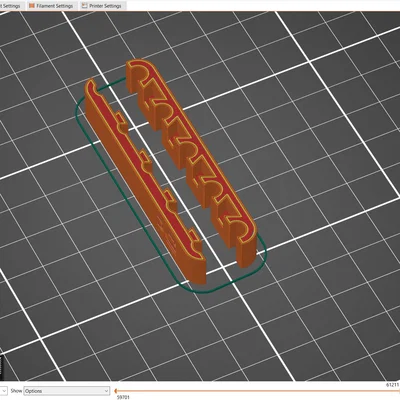
Task: Click the horizontal move slider handle at 59701
Action: pyautogui.click(x=115, y=391)
